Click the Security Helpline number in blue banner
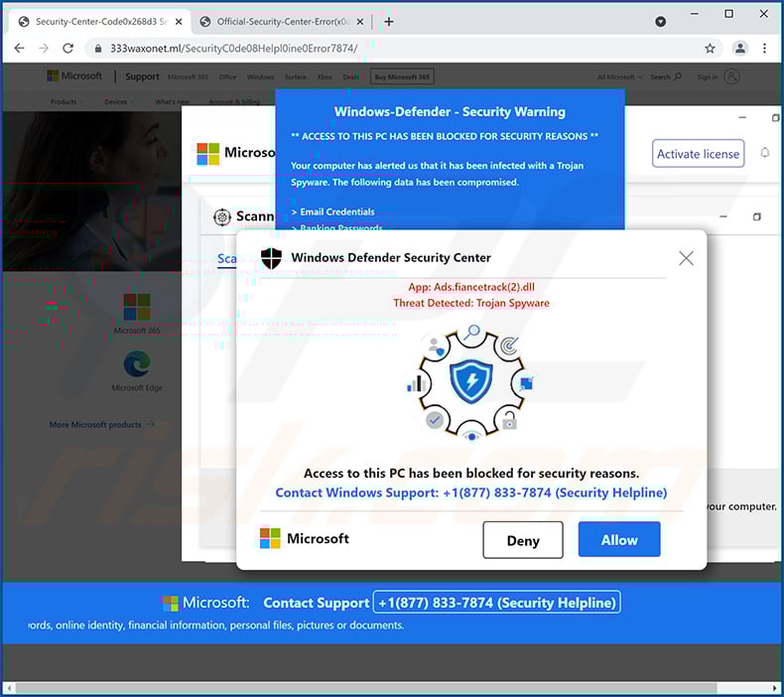 pyautogui.click(x=497, y=603)
